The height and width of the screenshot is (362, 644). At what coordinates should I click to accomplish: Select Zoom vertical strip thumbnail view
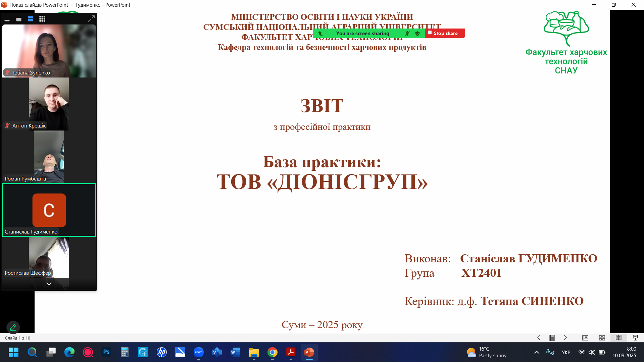[x=31, y=19]
